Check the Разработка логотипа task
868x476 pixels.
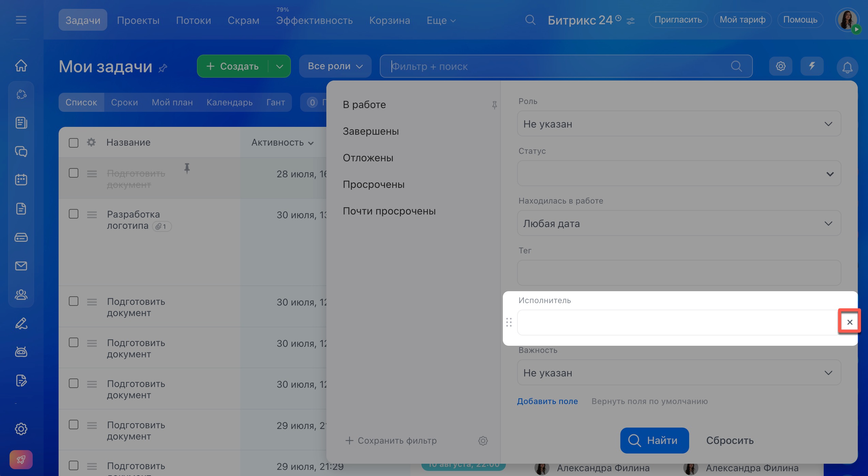(x=74, y=214)
